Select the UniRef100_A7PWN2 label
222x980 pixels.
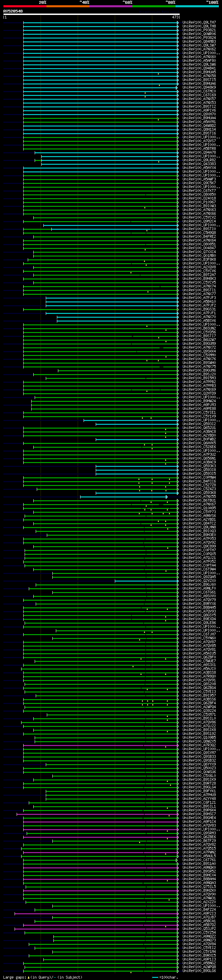pyautogui.click(x=199, y=852)
